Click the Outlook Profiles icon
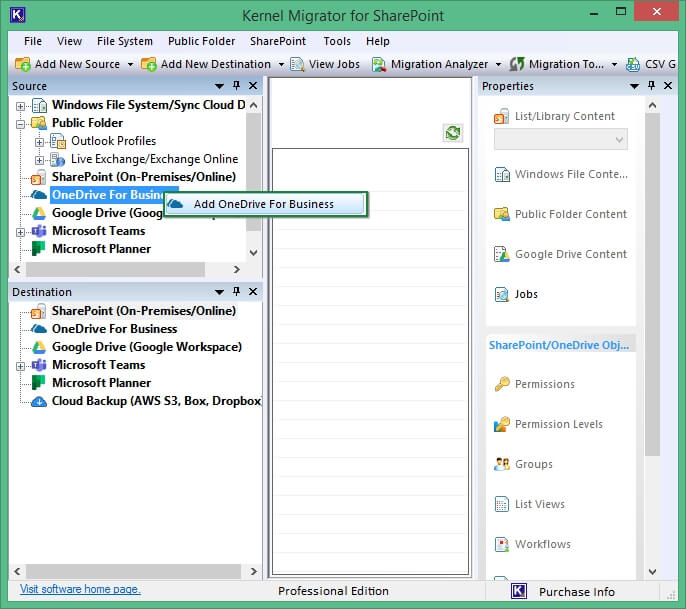 58,141
